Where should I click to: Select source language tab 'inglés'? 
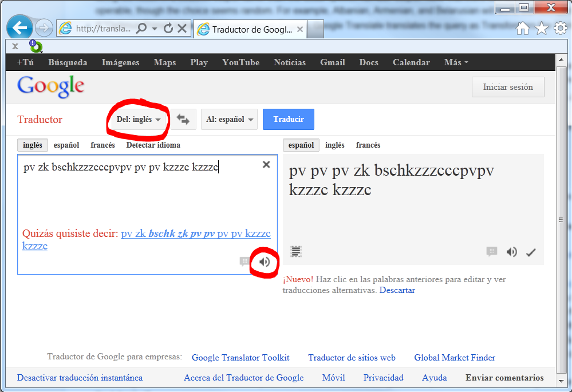[x=33, y=145]
